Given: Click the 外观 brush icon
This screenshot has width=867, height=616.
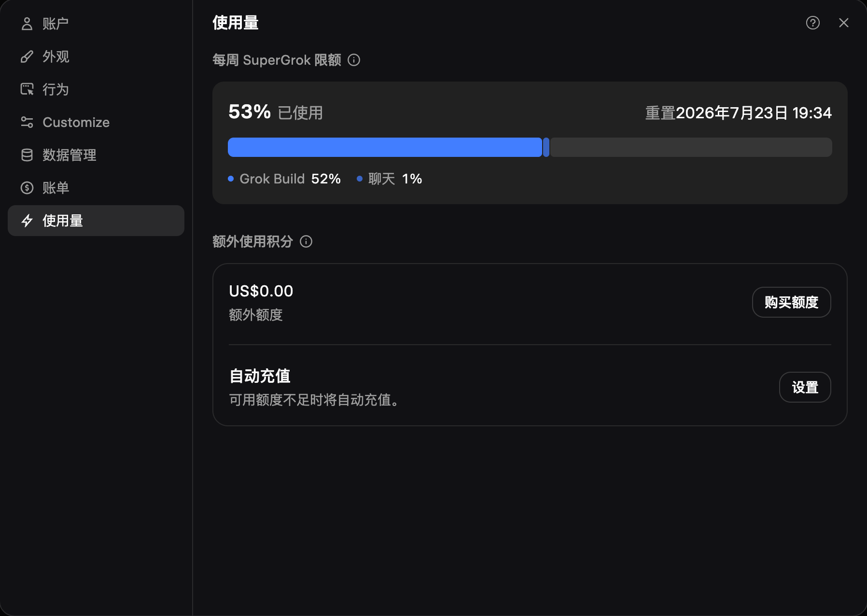Looking at the screenshot, I should pyautogui.click(x=27, y=56).
